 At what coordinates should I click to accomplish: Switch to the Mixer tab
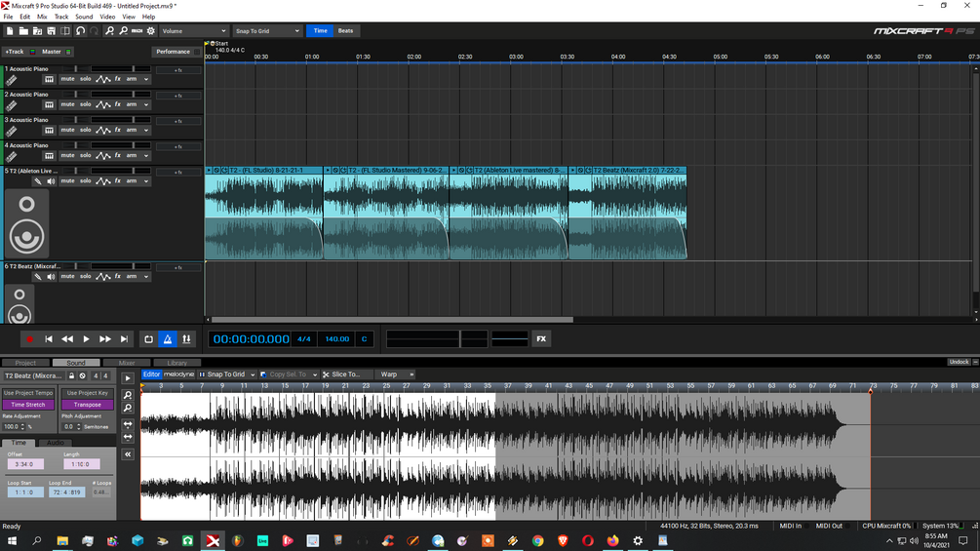click(x=127, y=363)
